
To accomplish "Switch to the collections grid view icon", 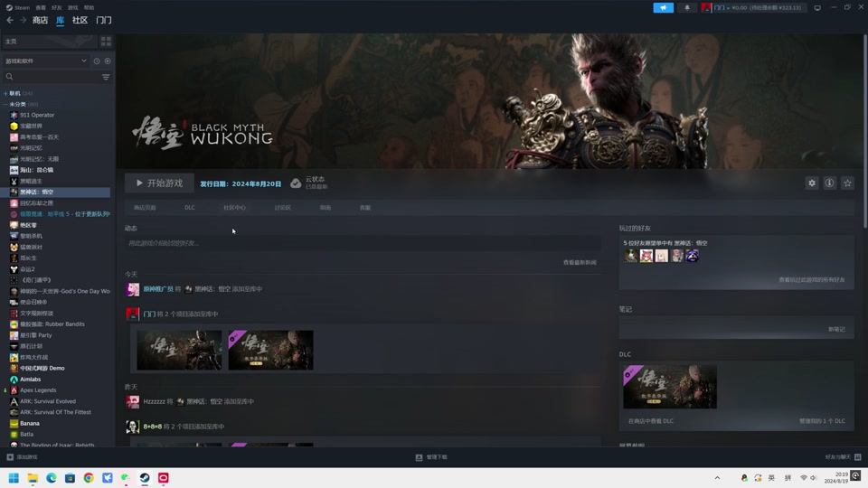I will (106, 42).
